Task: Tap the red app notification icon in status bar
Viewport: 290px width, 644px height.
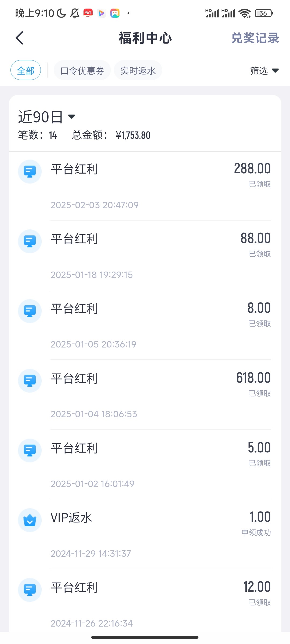Action: (88, 13)
